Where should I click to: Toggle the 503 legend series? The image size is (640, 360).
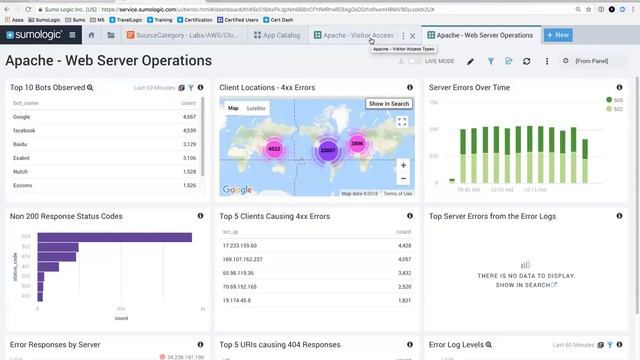click(614, 109)
